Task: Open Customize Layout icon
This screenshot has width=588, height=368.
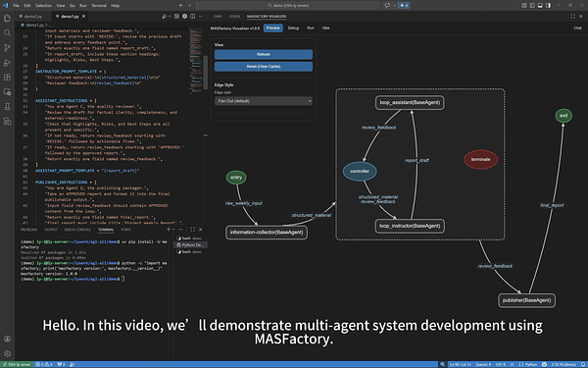Action: pyautogui.click(x=524, y=5)
